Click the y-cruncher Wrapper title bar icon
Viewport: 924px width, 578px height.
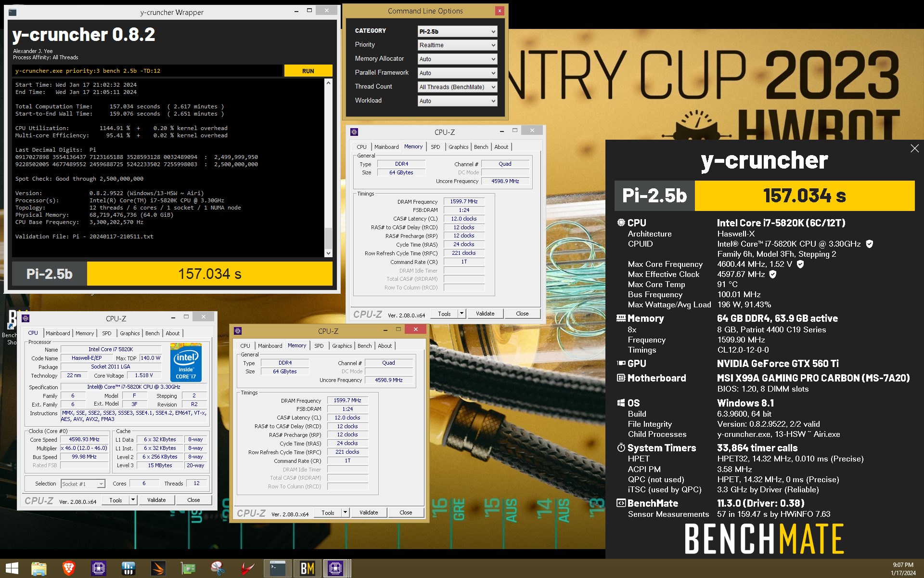pos(13,12)
